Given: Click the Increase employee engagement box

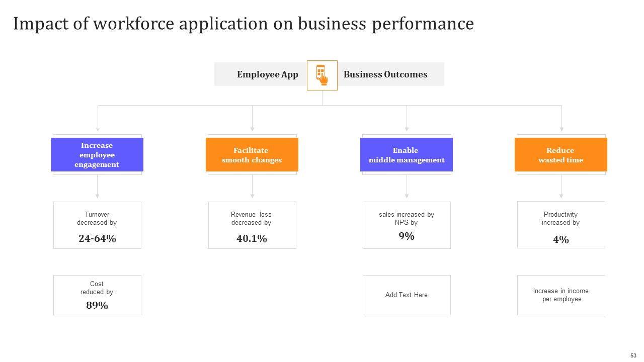Looking at the screenshot, I should (x=97, y=155).
